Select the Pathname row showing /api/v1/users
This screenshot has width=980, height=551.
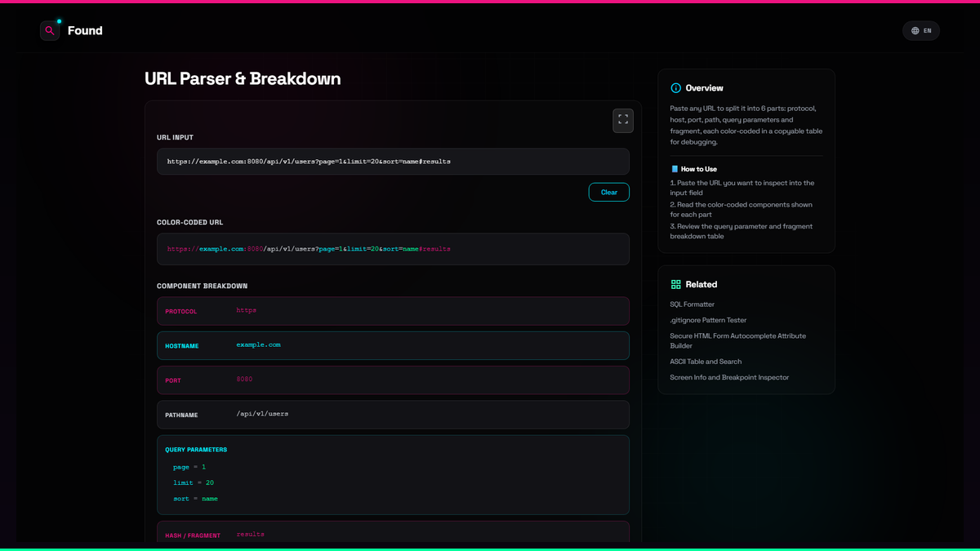(393, 415)
